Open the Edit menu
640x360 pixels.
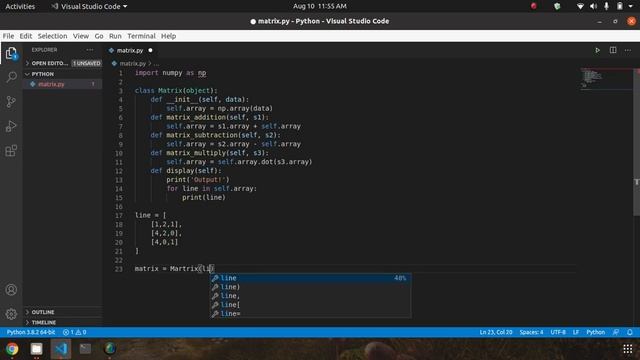pyautogui.click(x=26, y=36)
